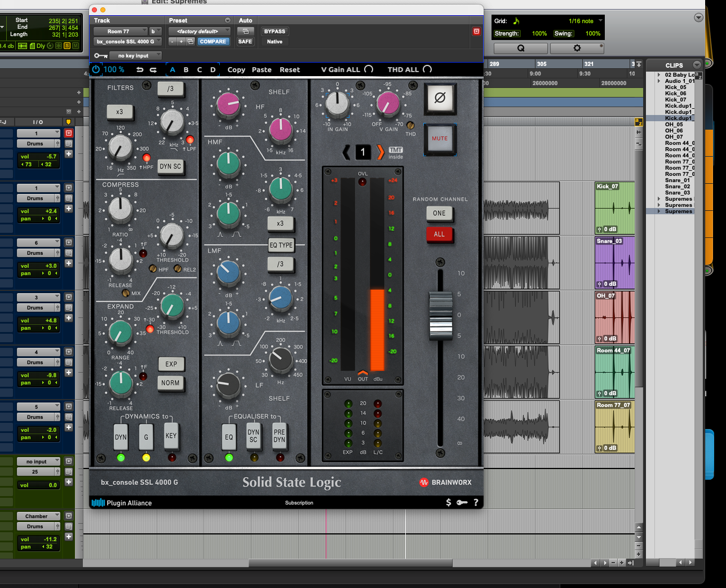Click the red target plugin button
726x588 pixels.
click(476, 32)
